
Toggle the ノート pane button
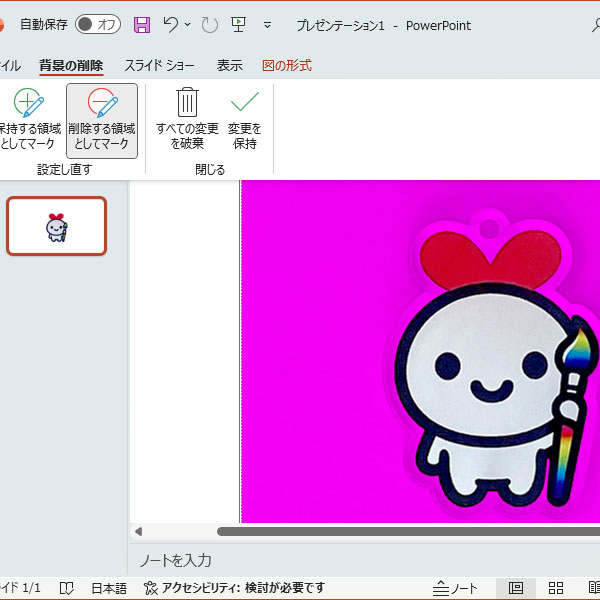click(455, 588)
